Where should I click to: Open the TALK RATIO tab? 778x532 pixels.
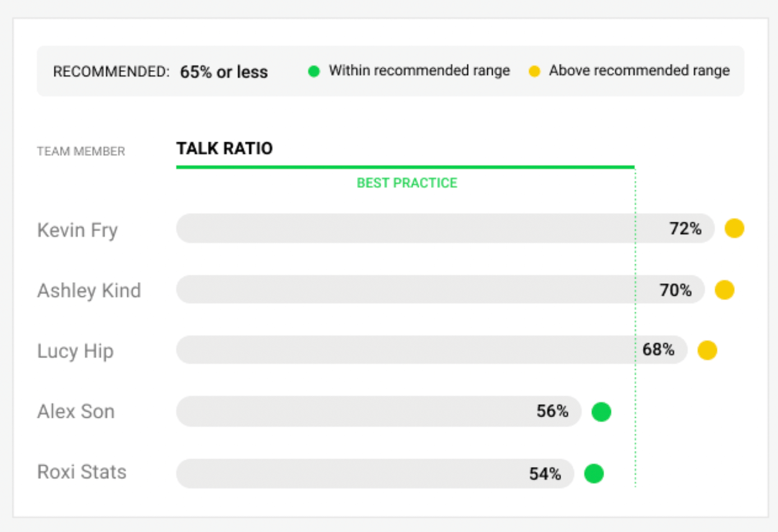point(224,148)
